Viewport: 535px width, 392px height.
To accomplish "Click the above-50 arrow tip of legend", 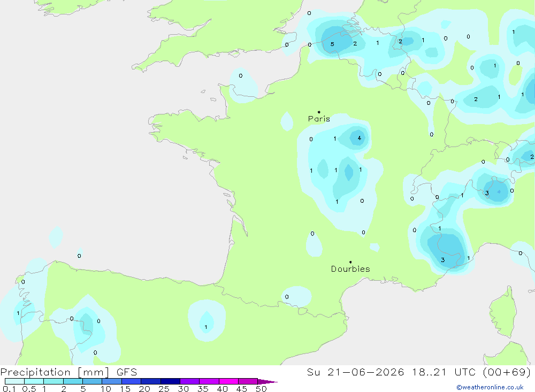I will (268, 381).
